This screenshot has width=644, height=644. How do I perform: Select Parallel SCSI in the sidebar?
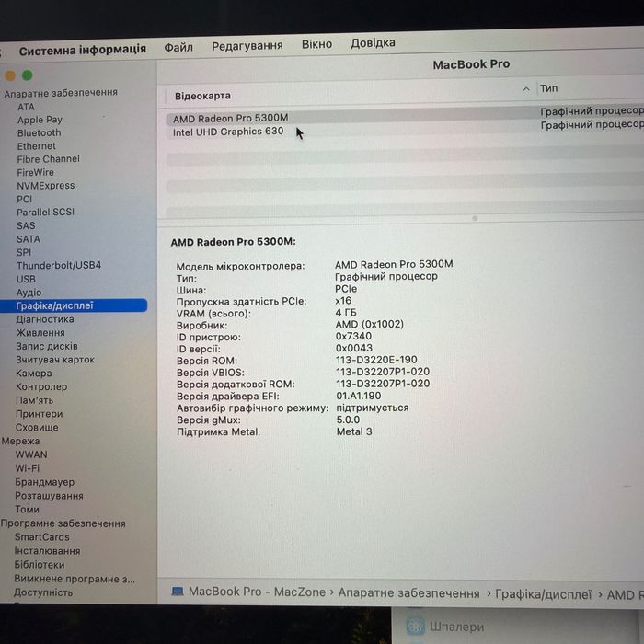point(45,212)
